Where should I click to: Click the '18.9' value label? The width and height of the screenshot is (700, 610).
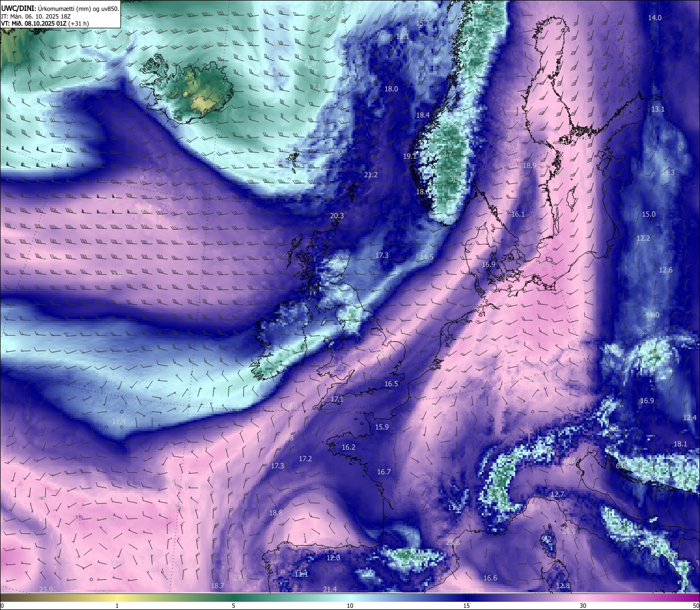tap(529, 166)
